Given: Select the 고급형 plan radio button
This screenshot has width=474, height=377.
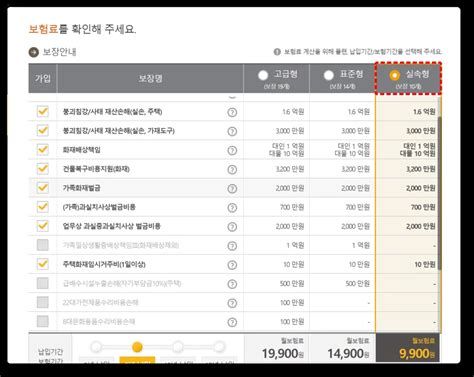Looking at the screenshot, I should [x=263, y=76].
